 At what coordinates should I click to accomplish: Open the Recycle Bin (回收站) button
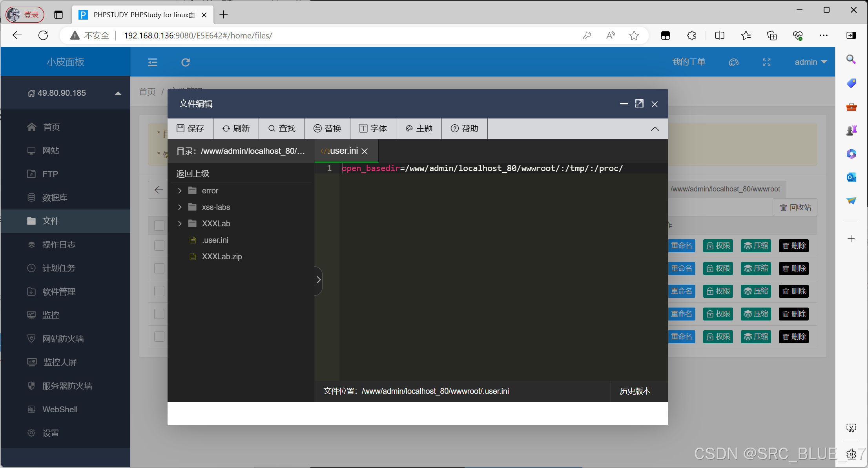pos(795,208)
